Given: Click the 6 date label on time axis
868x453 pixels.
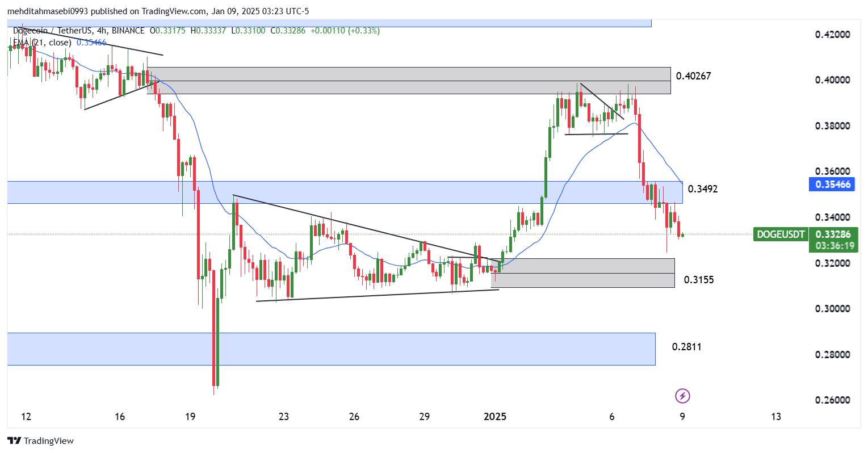Looking at the screenshot, I should click(x=612, y=417).
